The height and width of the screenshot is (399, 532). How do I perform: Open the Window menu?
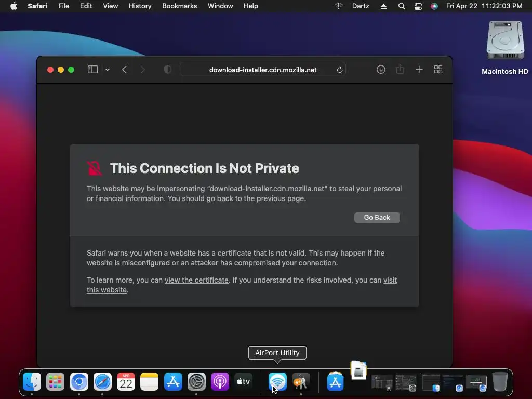(x=220, y=6)
